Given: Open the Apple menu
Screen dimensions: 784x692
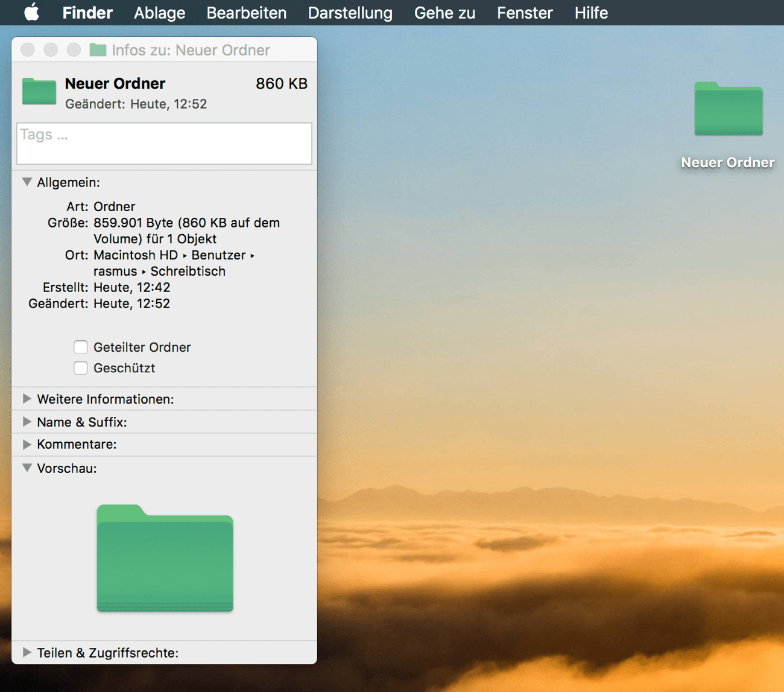Looking at the screenshot, I should [x=31, y=12].
